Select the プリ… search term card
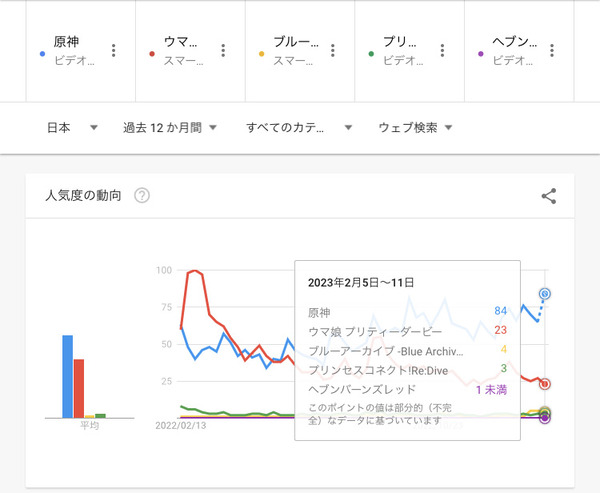The image size is (600, 493). pyautogui.click(x=410, y=51)
